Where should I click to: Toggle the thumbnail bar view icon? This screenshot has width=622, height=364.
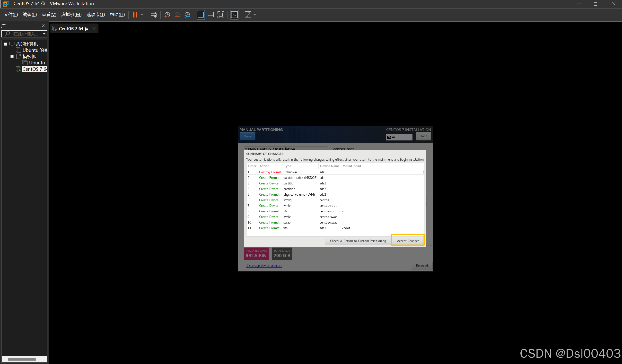tap(211, 15)
